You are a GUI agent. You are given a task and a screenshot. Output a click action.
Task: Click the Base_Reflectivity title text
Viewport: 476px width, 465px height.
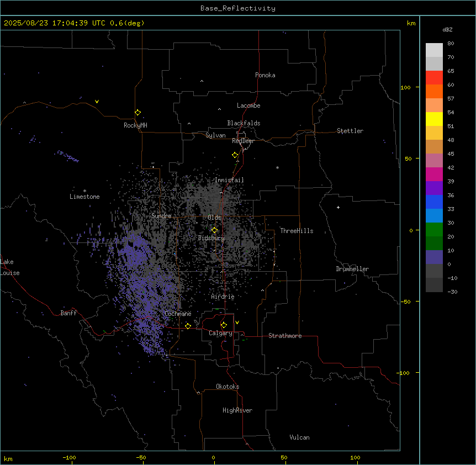(238, 8)
